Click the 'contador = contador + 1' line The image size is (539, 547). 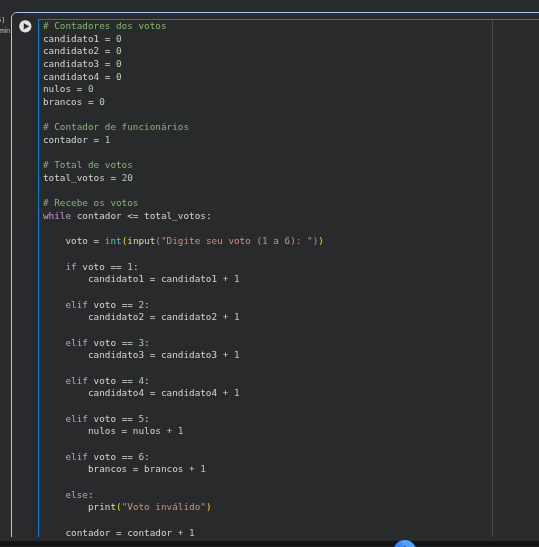(130, 533)
